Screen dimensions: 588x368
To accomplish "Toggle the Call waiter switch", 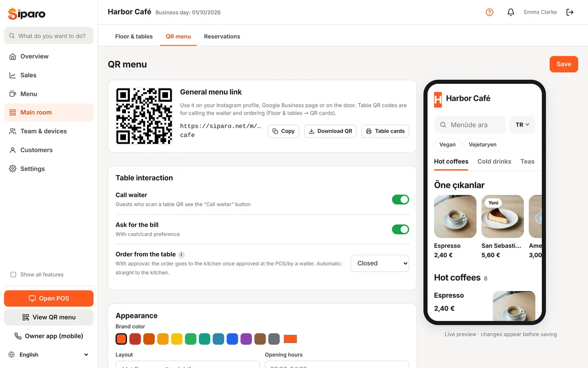I will click(x=400, y=200).
